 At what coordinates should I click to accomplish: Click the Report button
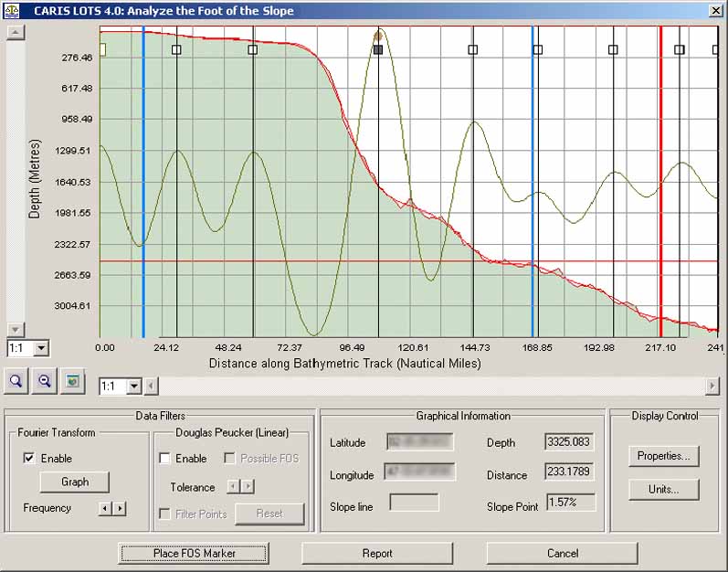pos(377,554)
